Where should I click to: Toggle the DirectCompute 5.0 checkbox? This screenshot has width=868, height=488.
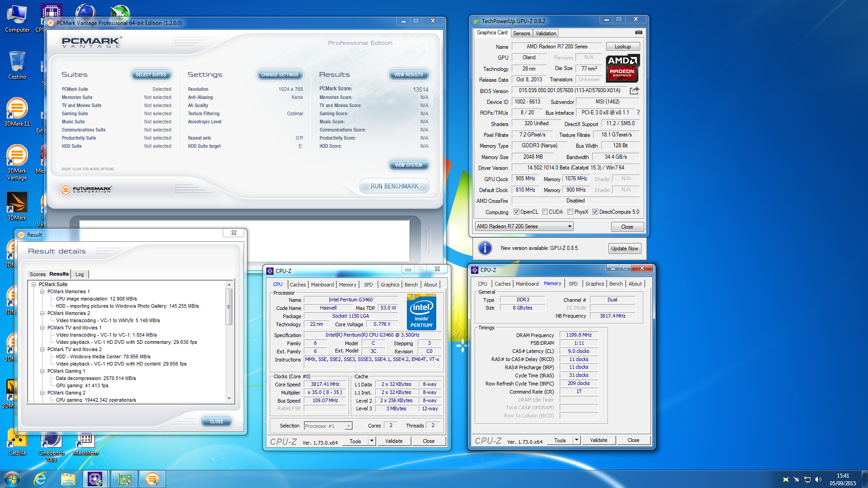[595, 212]
